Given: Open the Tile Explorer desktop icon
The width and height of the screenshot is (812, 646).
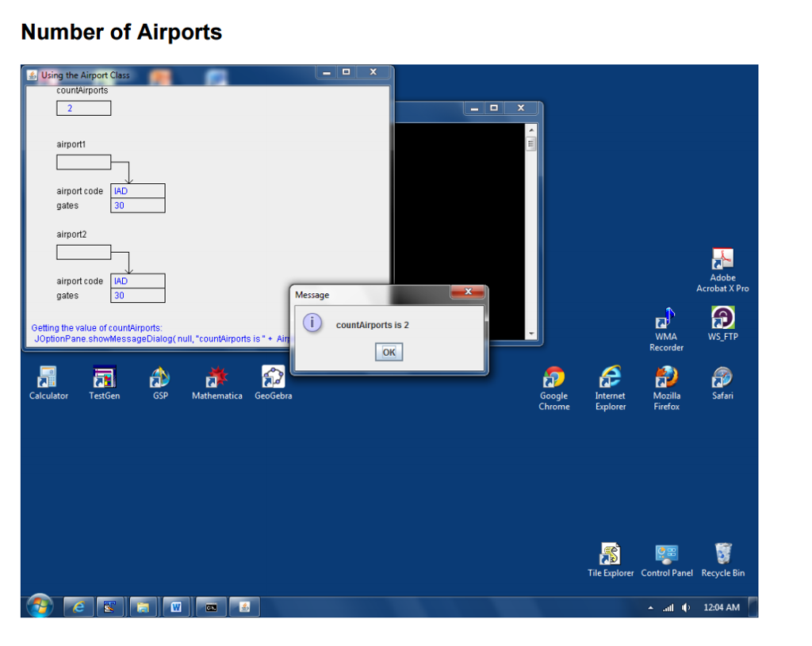Looking at the screenshot, I should [611, 560].
